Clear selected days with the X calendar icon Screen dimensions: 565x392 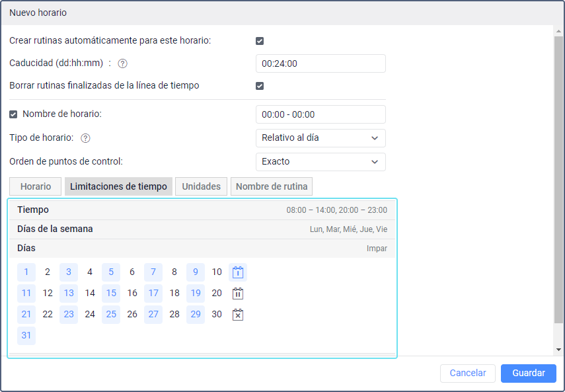click(x=238, y=315)
